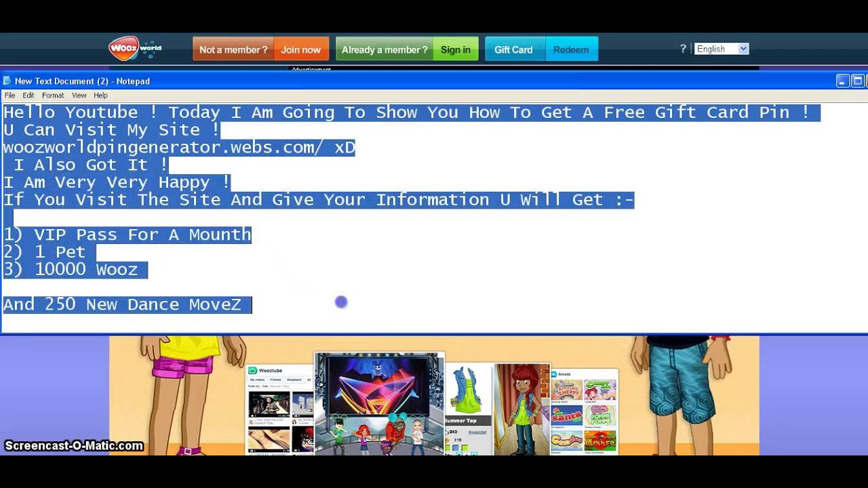Click the 'I Am Very Very Happy !' line

tap(117, 182)
